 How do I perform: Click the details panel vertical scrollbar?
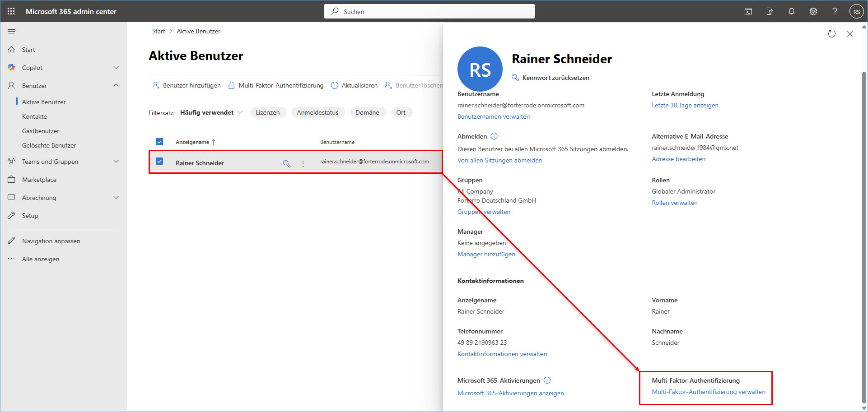click(864, 237)
